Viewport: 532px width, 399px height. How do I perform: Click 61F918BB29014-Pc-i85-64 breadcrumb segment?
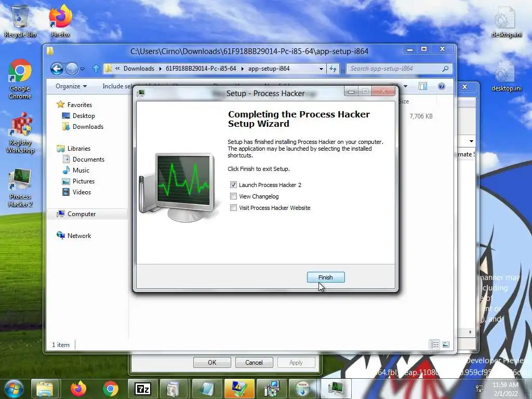tap(201, 69)
